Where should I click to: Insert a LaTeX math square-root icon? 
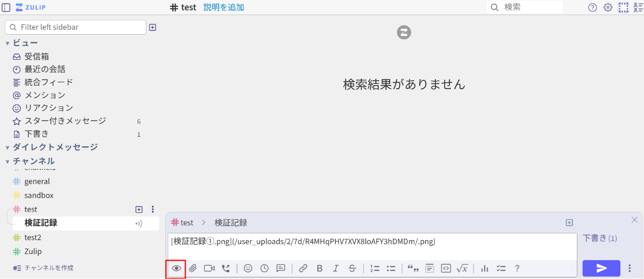point(462,269)
